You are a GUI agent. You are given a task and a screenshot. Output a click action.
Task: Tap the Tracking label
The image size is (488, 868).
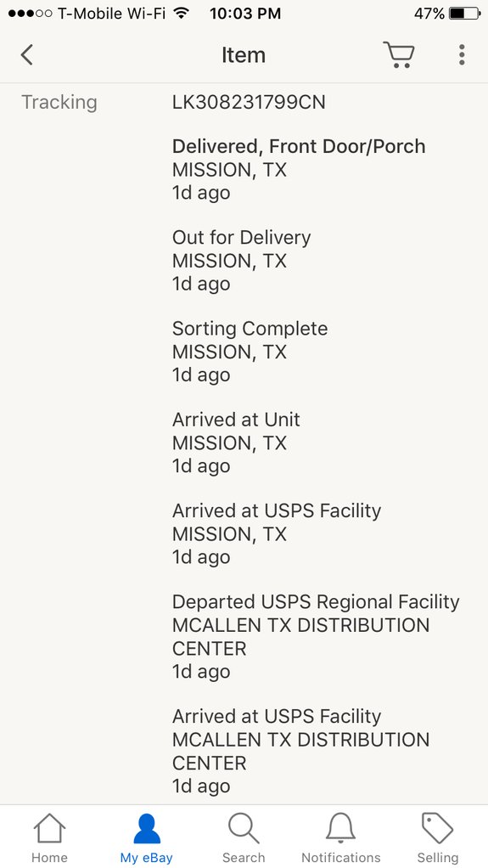tap(59, 103)
